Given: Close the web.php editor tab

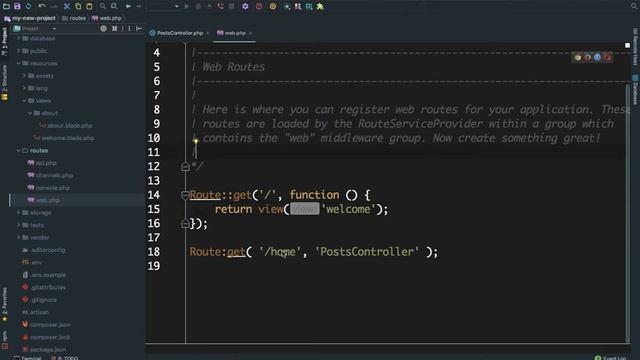Looking at the screenshot, I should tap(250, 33).
